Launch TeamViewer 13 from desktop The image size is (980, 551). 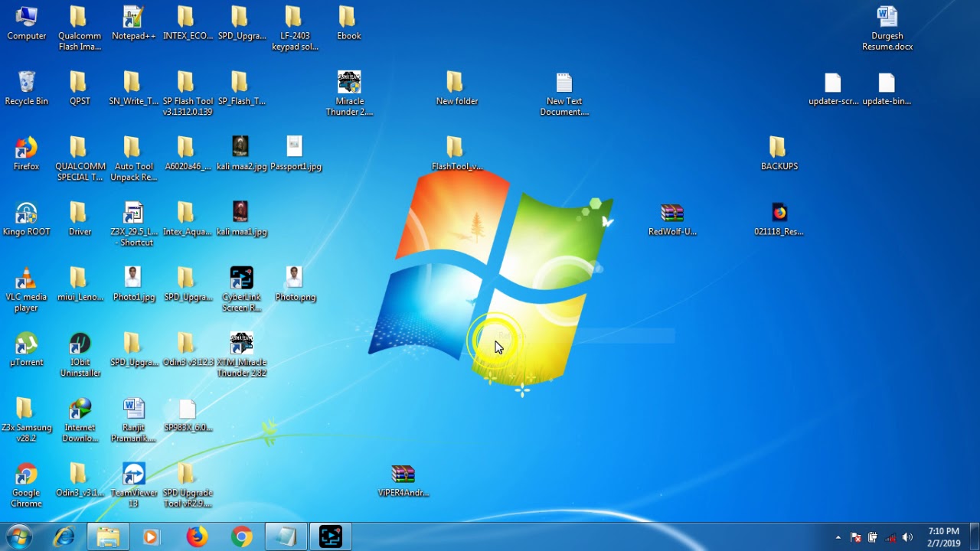133,485
